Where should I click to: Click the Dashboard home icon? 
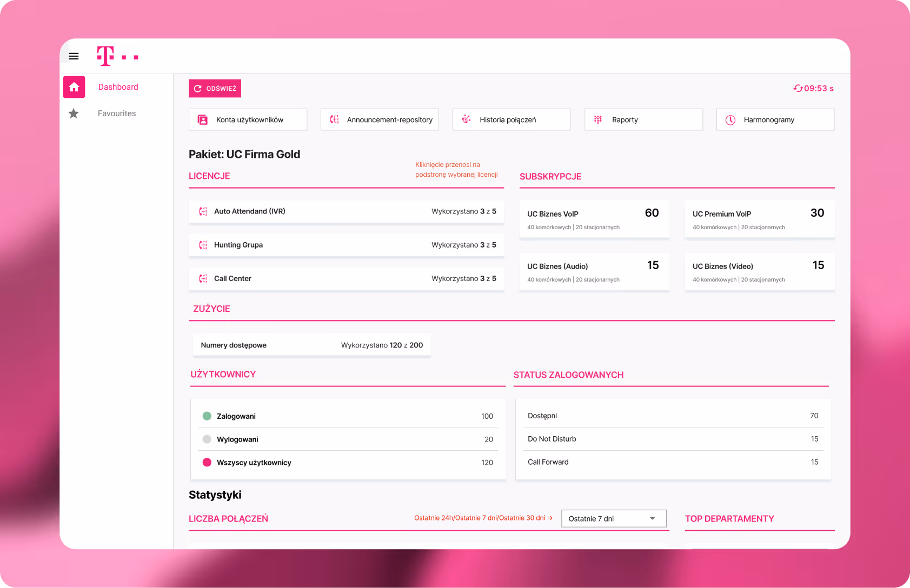[74, 87]
